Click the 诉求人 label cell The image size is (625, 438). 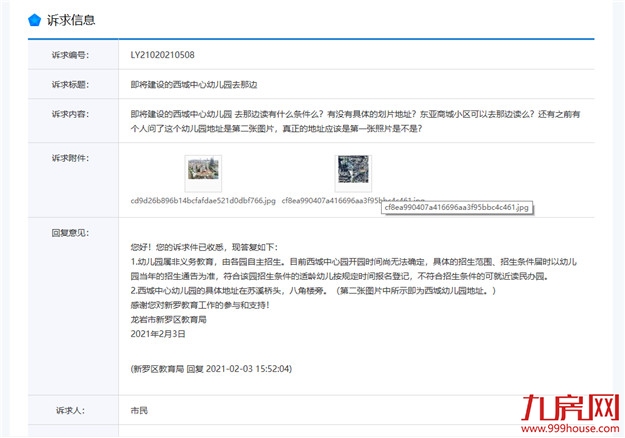[73, 410]
